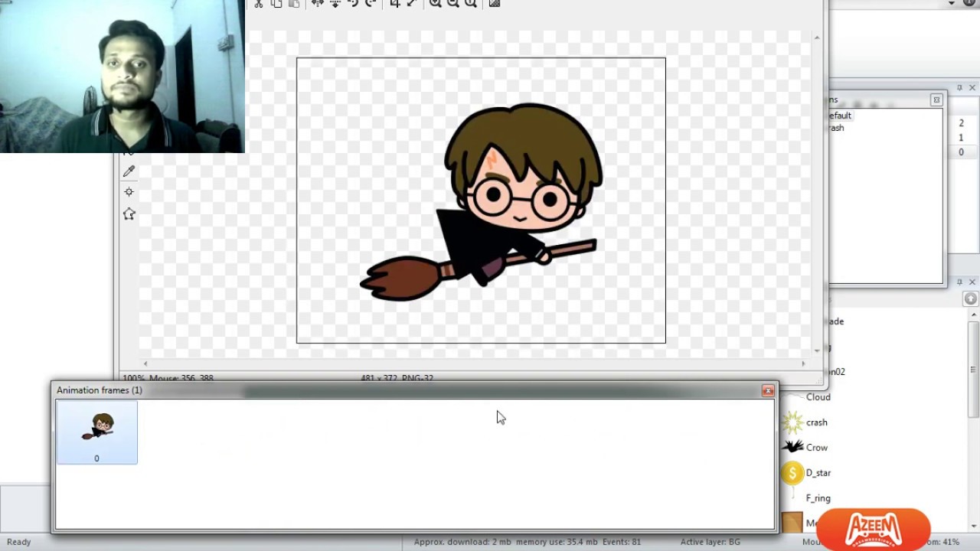This screenshot has height=551, width=980.
Task: Select the D_star object label
Action: [818, 473]
